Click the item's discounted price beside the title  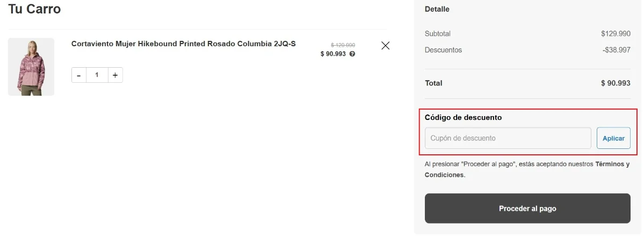333,54
